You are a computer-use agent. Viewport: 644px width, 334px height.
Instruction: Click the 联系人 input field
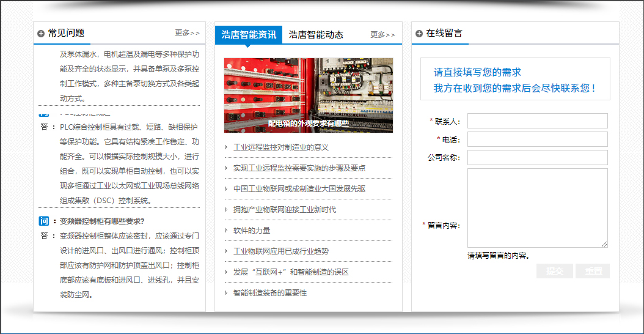click(x=537, y=121)
